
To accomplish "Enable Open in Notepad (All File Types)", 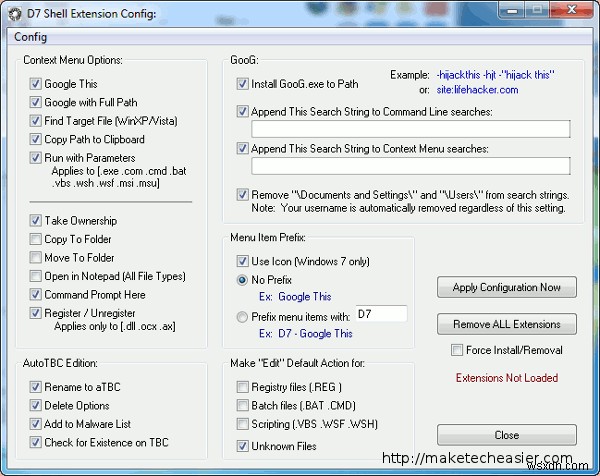I will tap(36, 276).
